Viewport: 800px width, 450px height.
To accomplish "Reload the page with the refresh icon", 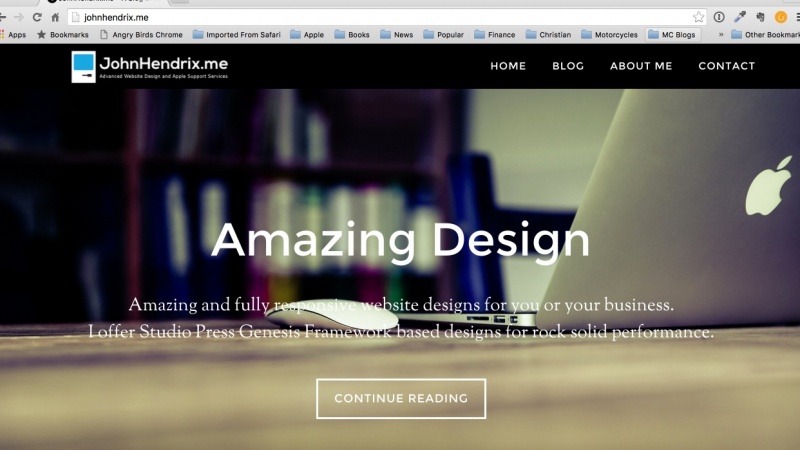I will pyautogui.click(x=37, y=17).
